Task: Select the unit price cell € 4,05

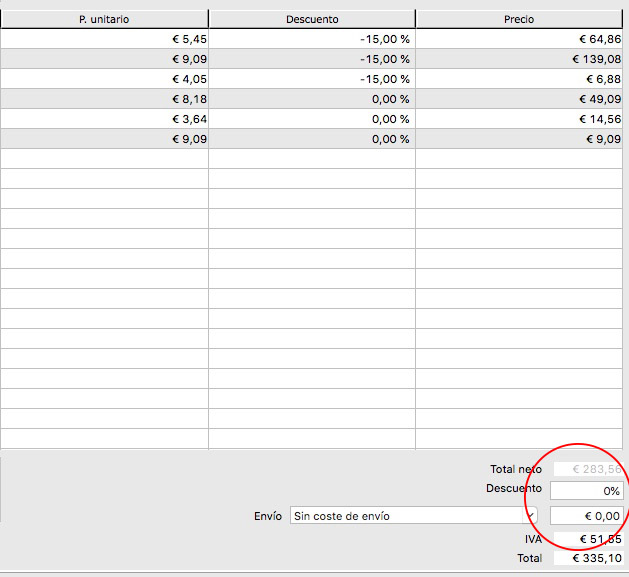Action: [x=104, y=79]
